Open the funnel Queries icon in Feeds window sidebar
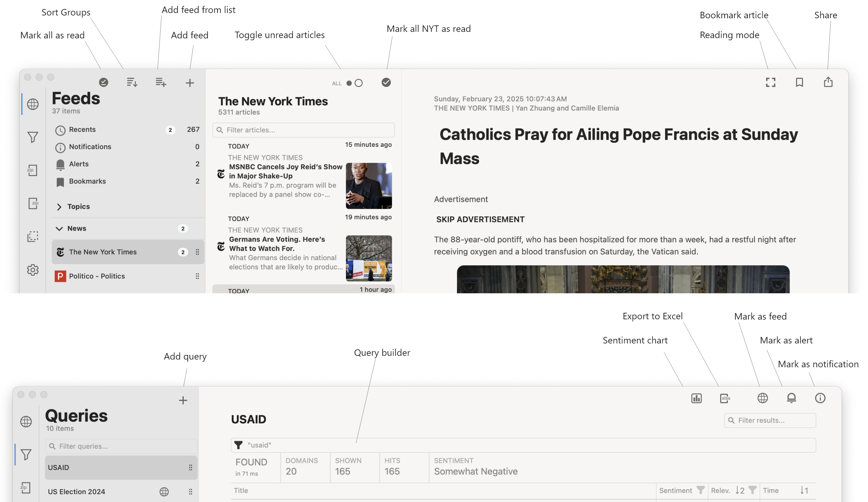The width and height of the screenshot is (868, 502). [33, 137]
